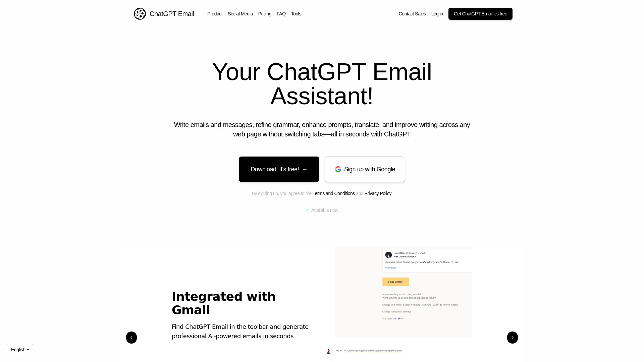Screen dimensions: 644x362
Task: Select the FAQ navigation menu item
Action: click(x=281, y=14)
